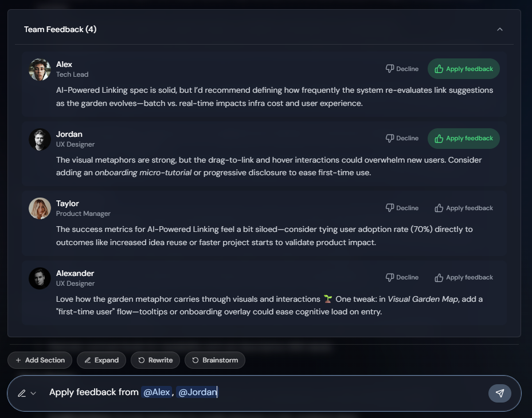Click the Expand pencil button
This screenshot has height=418, width=532.
101,360
